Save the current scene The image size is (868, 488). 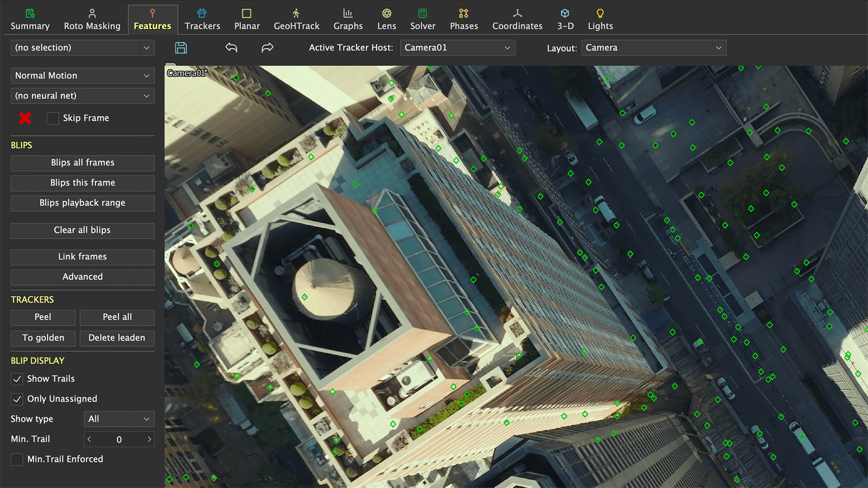coord(181,47)
